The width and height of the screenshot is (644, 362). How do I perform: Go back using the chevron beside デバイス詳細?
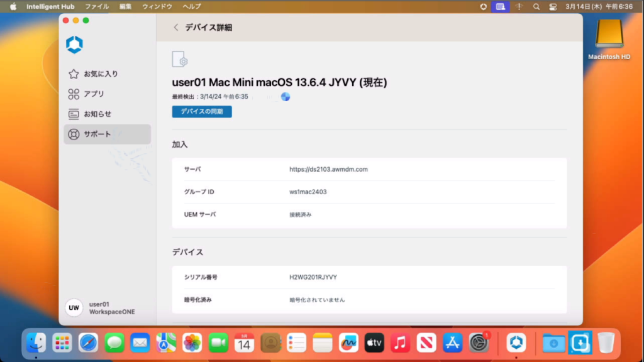(x=176, y=28)
